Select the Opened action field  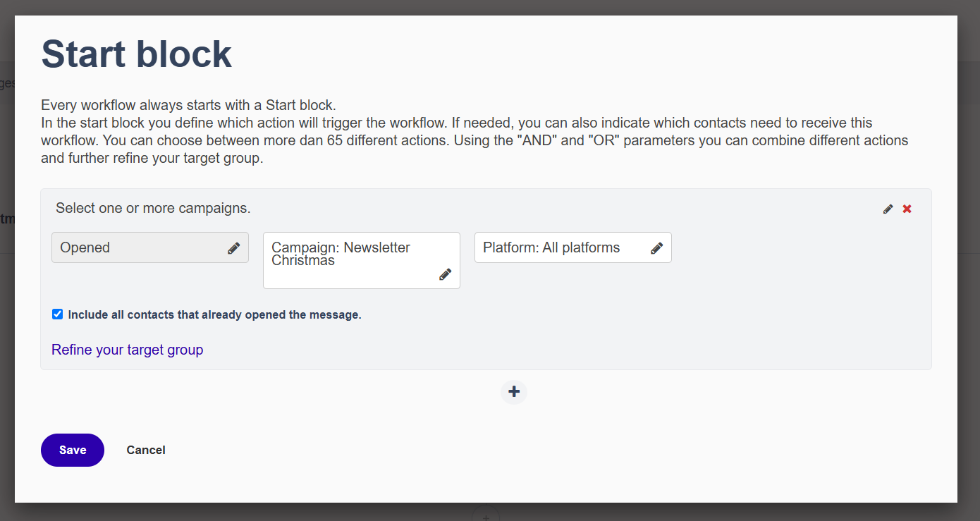[x=150, y=247]
